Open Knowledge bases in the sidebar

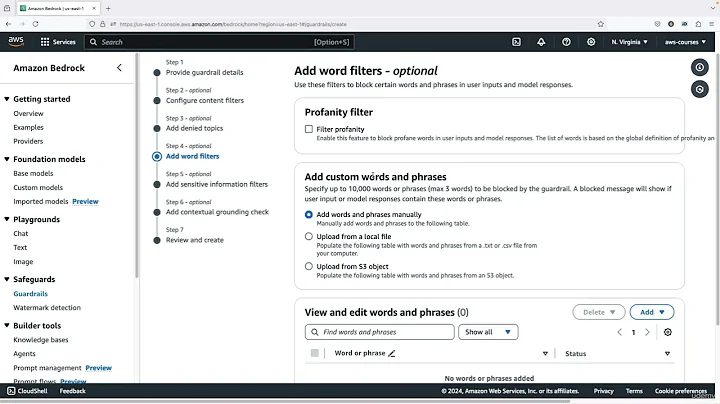(x=41, y=340)
